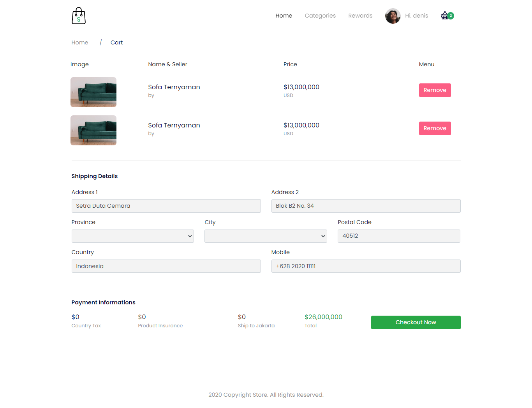Click the Mobile number input field
The height and width of the screenshot is (408, 532).
(x=365, y=266)
